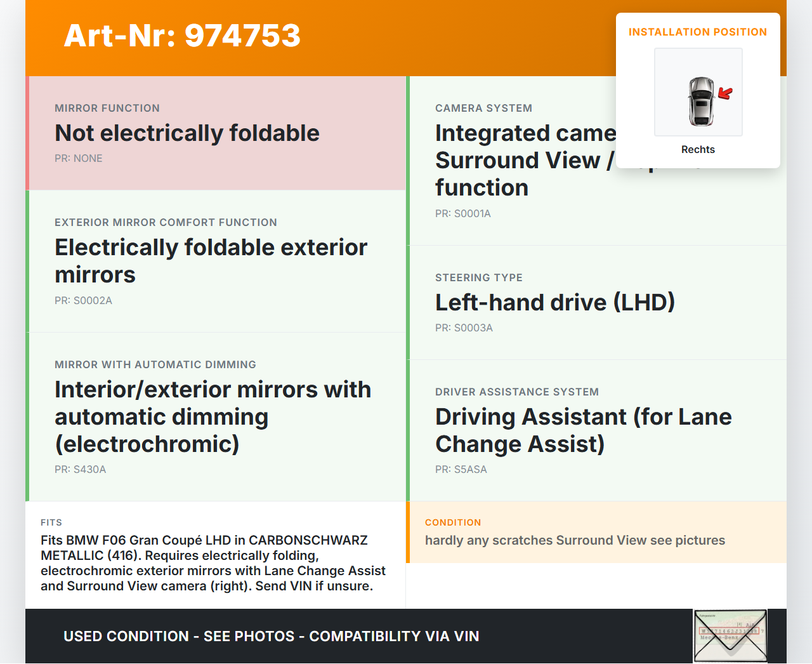
Task: Click the PR: S430A code
Action: (80, 470)
